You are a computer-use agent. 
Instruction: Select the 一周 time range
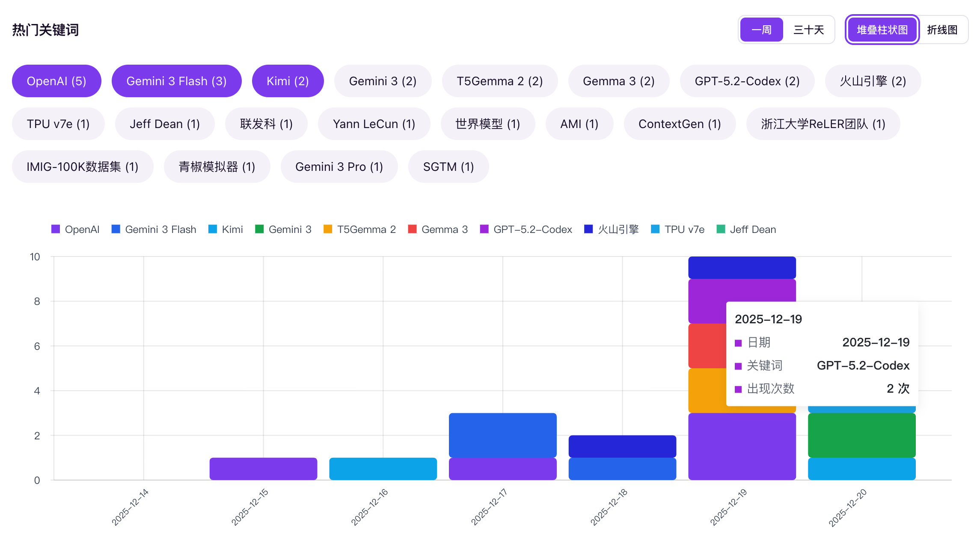point(761,30)
